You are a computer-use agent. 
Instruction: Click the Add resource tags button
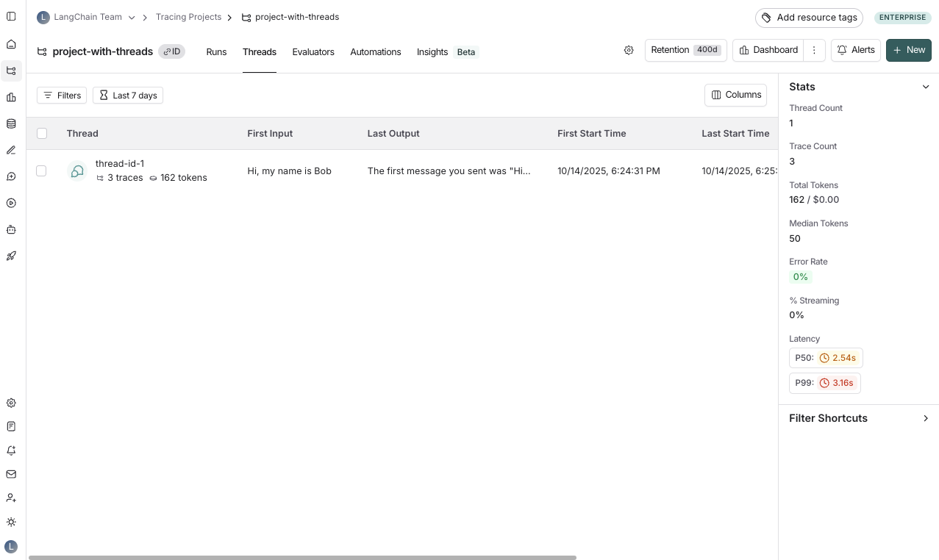tap(809, 18)
